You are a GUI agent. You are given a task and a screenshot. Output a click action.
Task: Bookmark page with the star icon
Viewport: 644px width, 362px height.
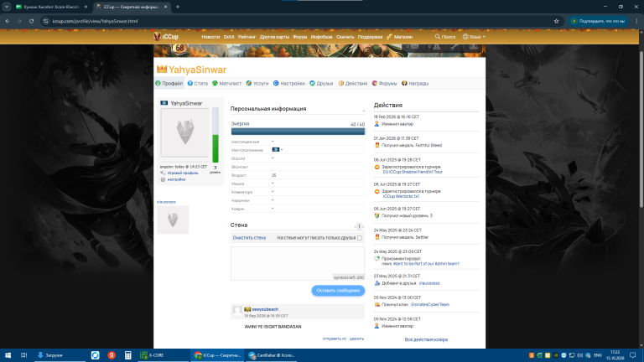tap(556, 21)
